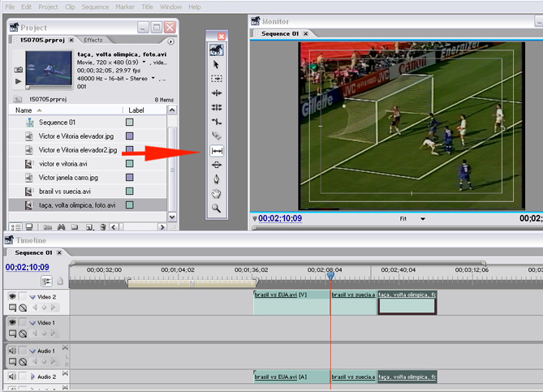Activate the Zoom magnifier tool
The height and width of the screenshot is (392, 543).
pos(217,209)
